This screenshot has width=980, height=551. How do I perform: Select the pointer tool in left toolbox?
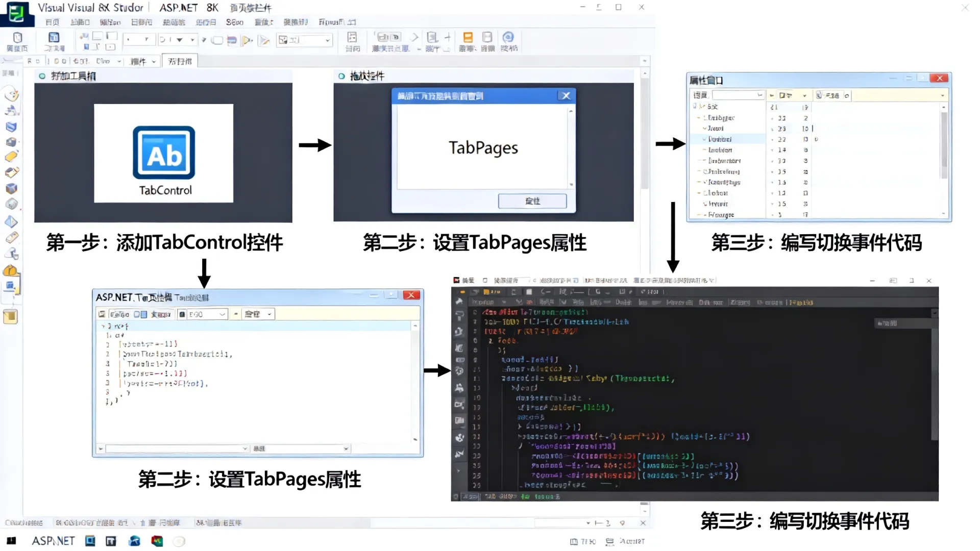12,95
